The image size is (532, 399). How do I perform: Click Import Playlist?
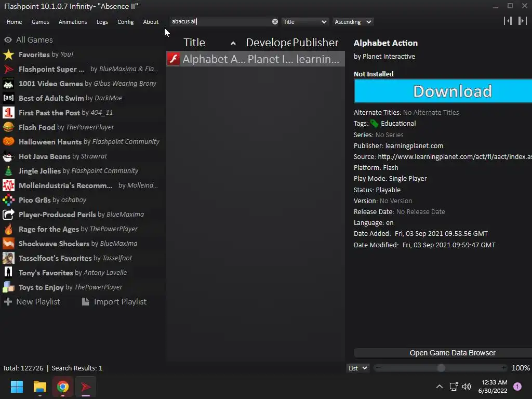click(x=114, y=302)
